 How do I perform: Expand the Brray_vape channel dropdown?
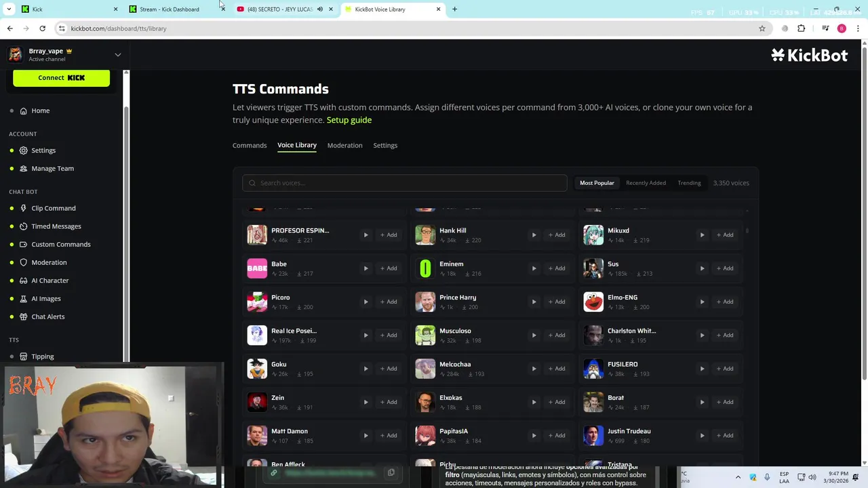pos(117,55)
